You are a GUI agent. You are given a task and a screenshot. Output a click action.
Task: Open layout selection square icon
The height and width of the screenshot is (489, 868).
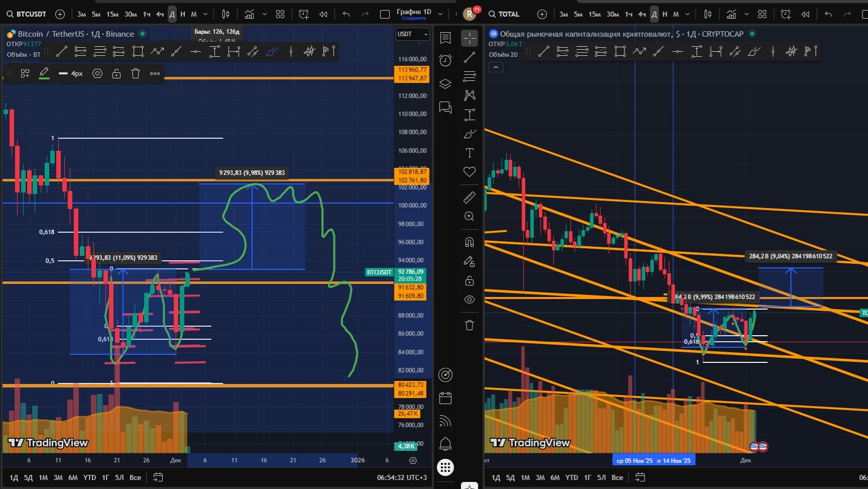385,14
